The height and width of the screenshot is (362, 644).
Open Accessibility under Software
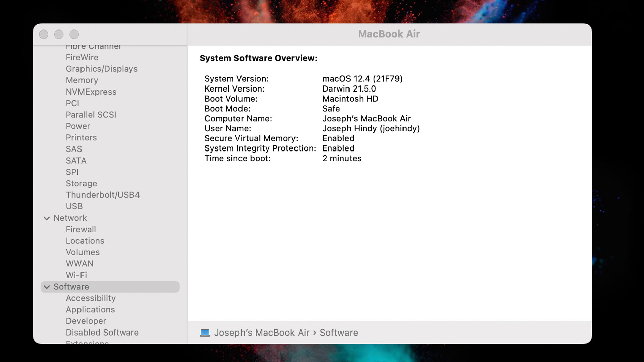(91, 298)
